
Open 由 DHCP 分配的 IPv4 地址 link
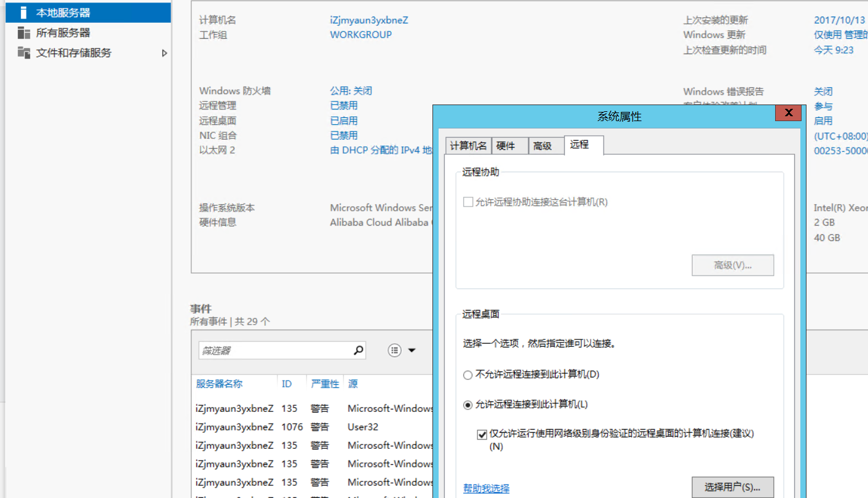tap(381, 151)
